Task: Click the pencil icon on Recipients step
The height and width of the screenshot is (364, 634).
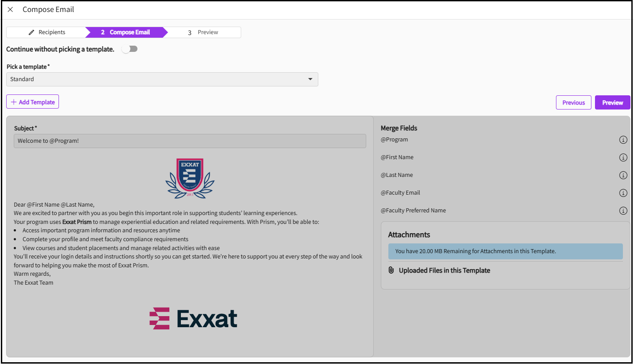Action: click(31, 32)
